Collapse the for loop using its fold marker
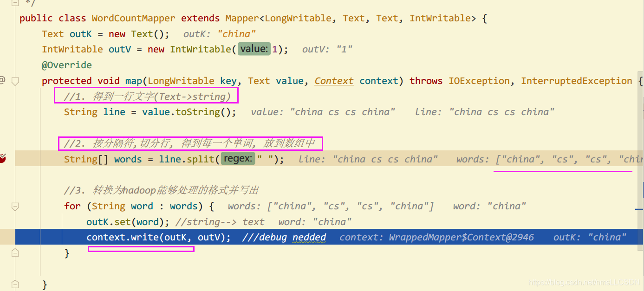 click(15, 206)
